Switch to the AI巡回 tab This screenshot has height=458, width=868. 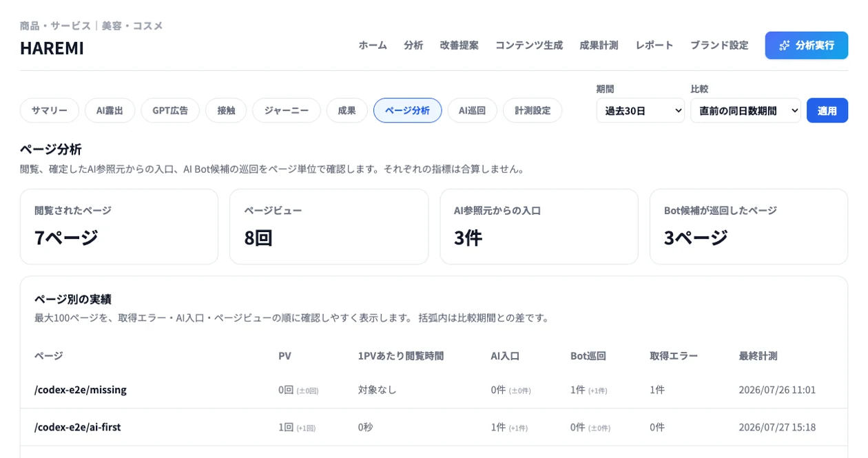coord(472,110)
